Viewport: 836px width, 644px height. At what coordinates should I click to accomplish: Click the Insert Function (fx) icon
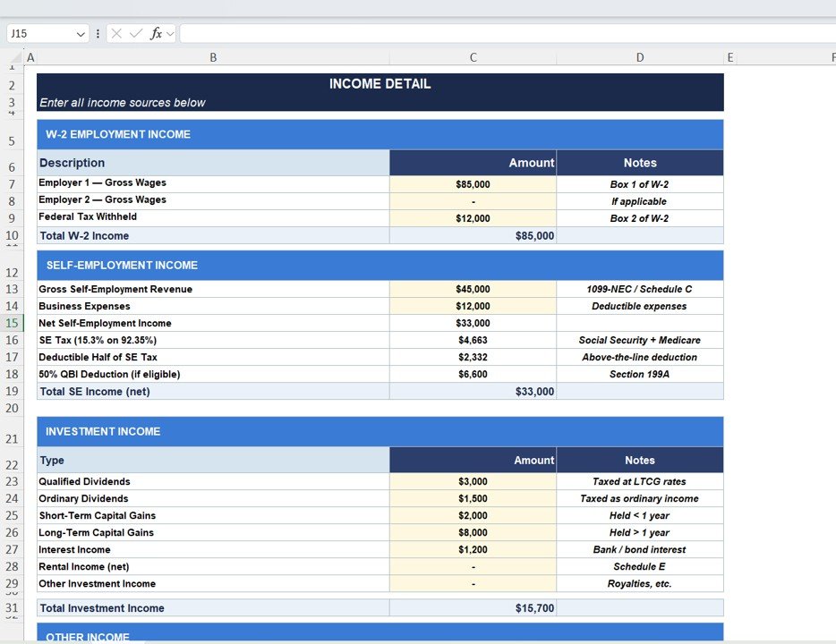pos(156,33)
